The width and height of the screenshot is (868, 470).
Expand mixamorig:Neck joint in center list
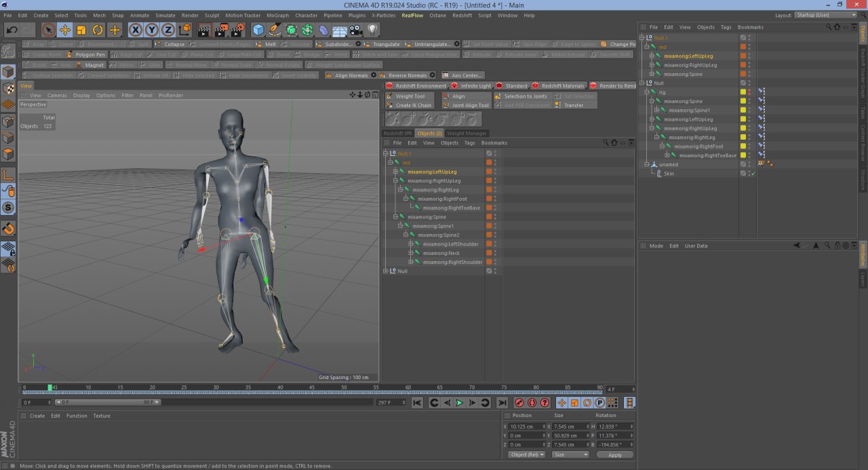pos(411,253)
